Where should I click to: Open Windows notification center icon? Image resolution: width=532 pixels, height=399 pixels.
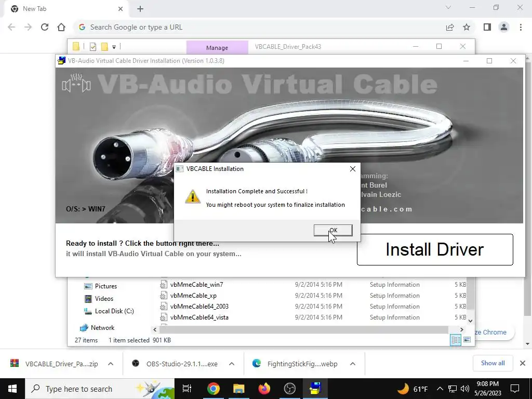[515, 389]
